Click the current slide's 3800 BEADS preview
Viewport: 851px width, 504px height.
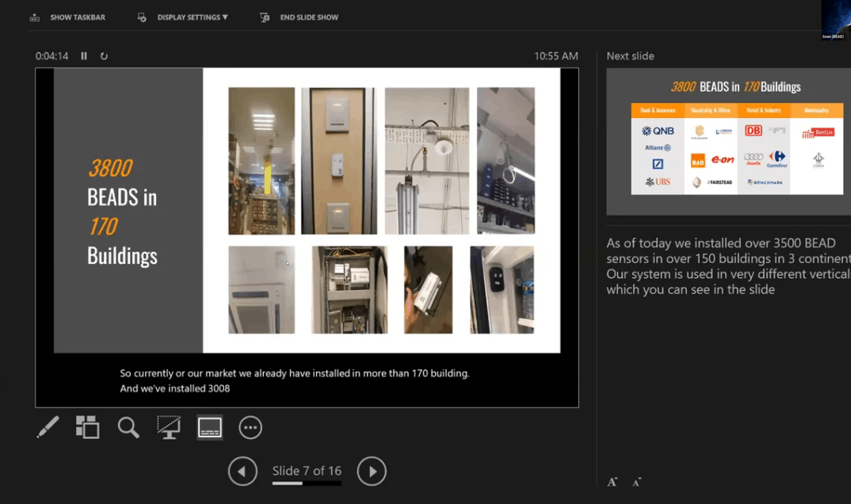click(x=307, y=211)
